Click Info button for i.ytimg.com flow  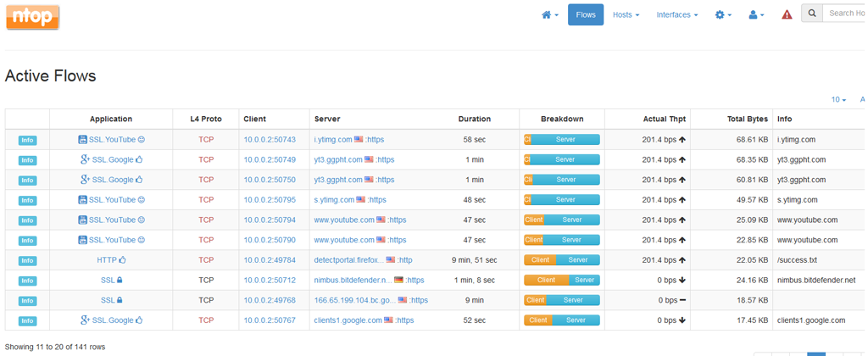[27, 140]
